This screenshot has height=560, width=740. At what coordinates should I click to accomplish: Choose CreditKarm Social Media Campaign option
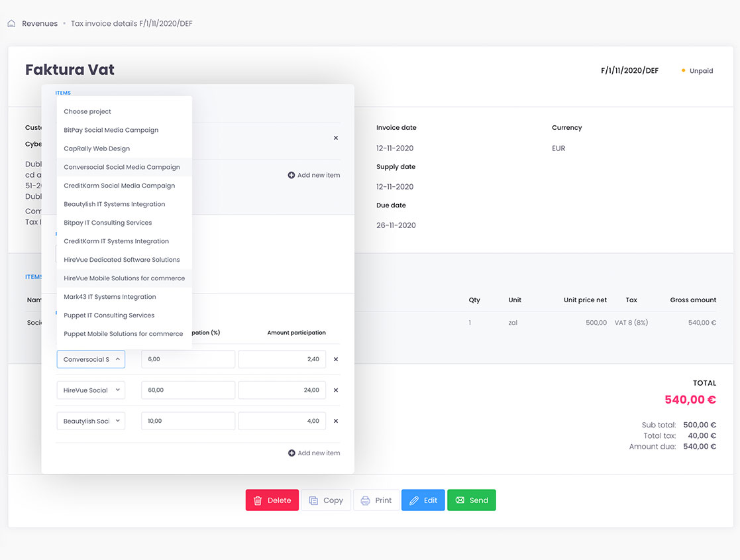(x=124, y=186)
